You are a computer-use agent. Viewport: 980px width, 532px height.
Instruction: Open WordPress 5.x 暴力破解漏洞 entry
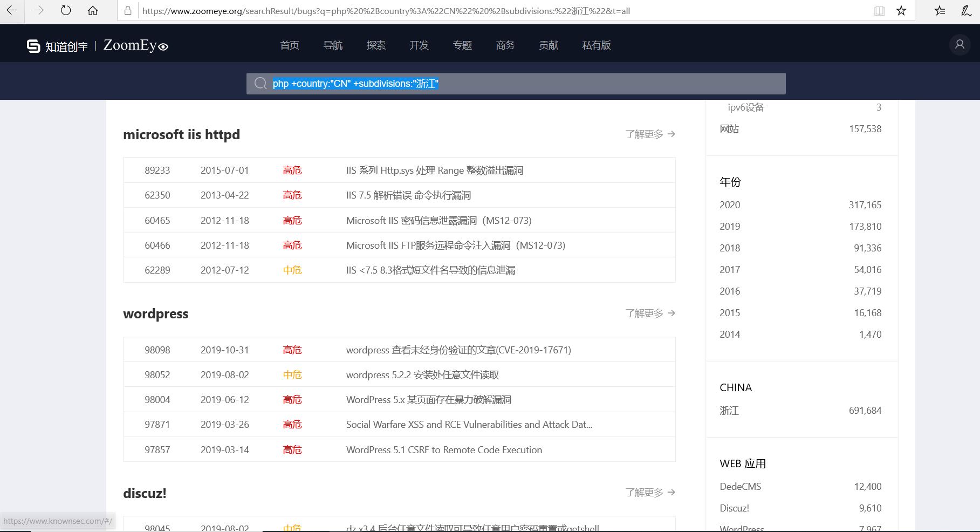tap(429, 399)
